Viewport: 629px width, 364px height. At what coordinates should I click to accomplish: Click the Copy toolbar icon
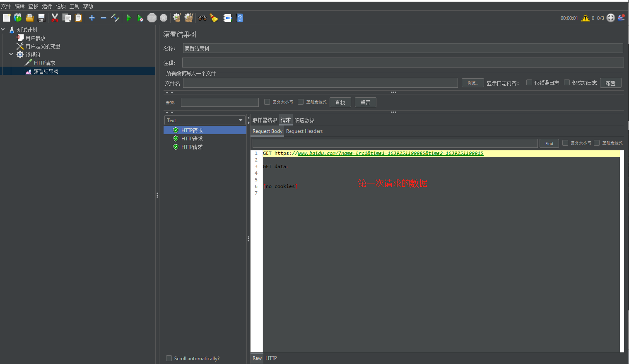point(67,18)
